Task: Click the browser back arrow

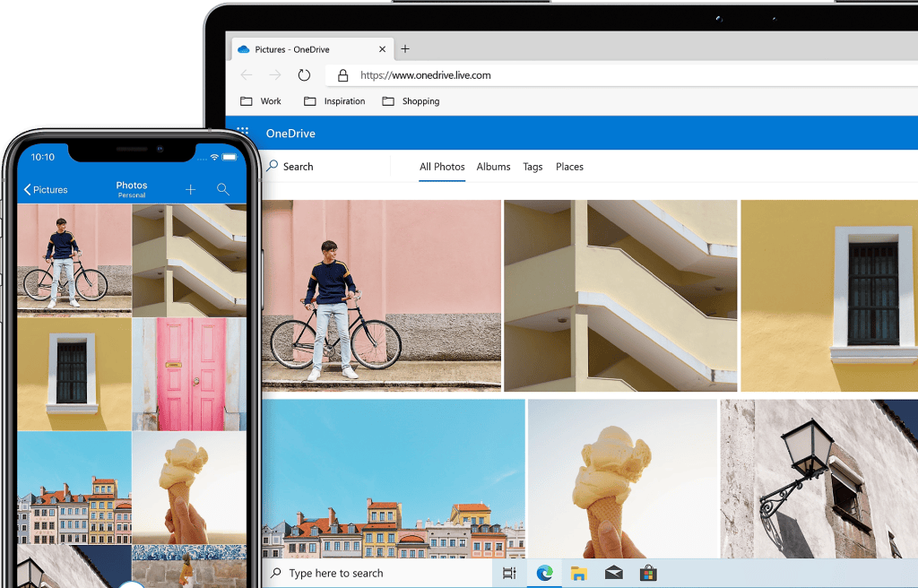Action: point(247,75)
